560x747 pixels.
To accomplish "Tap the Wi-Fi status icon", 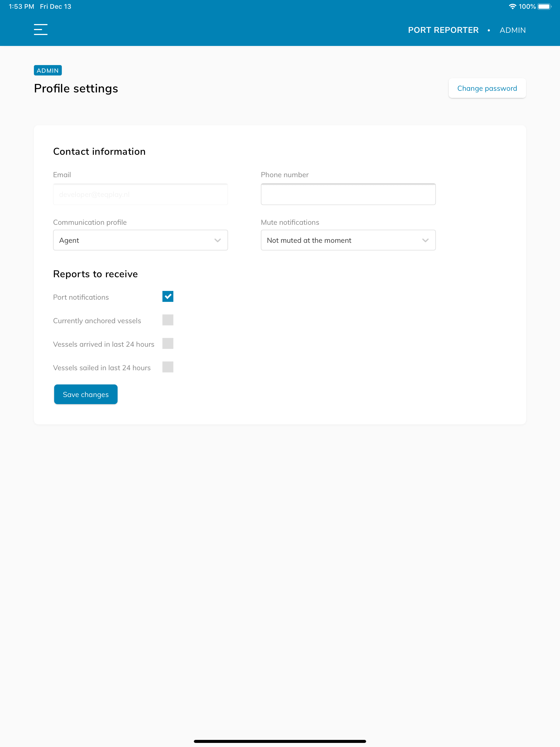I will coord(512,6).
